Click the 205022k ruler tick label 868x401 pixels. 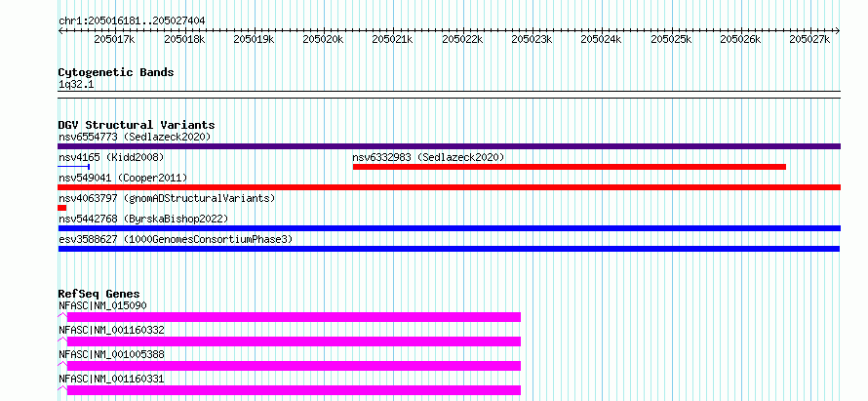pos(462,39)
